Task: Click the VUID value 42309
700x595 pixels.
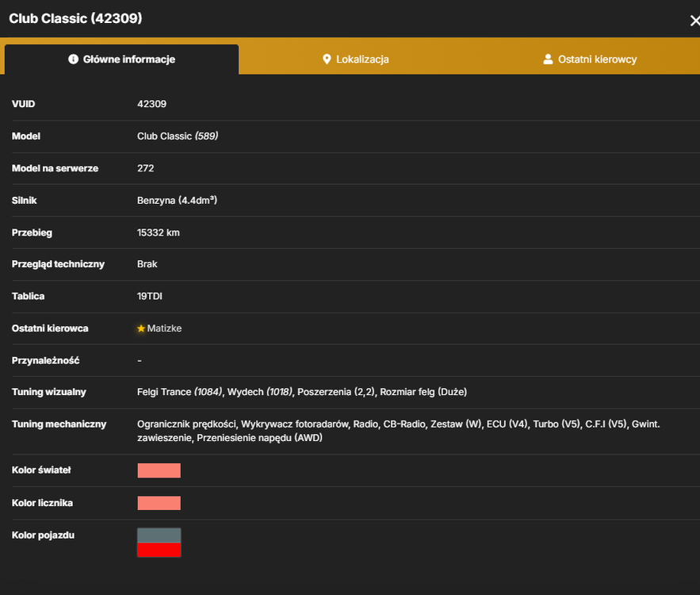Action: pos(151,104)
